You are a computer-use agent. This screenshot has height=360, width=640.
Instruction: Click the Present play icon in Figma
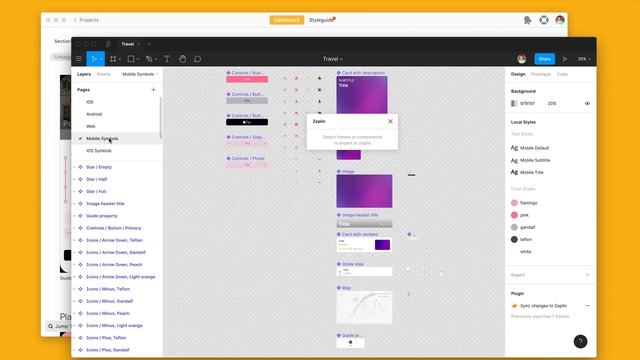coord(565,59)
